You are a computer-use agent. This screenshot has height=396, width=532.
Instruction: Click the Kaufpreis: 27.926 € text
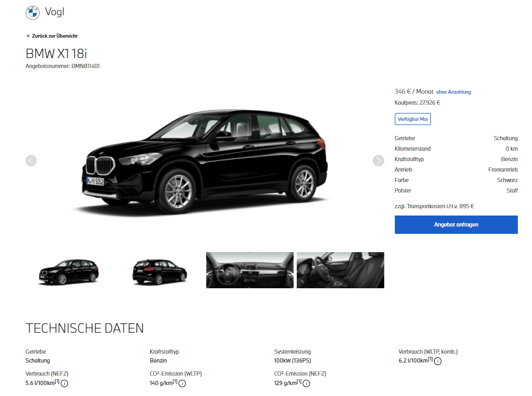pos(417,103)
